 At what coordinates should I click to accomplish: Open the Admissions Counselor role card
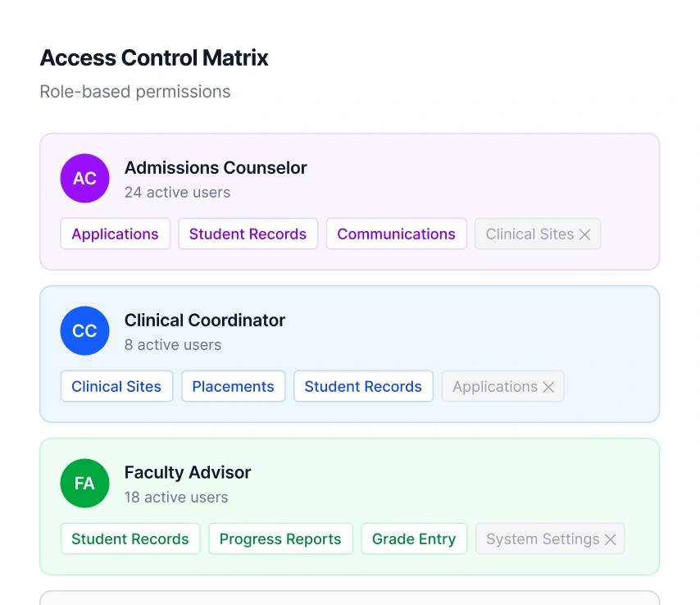350,201
